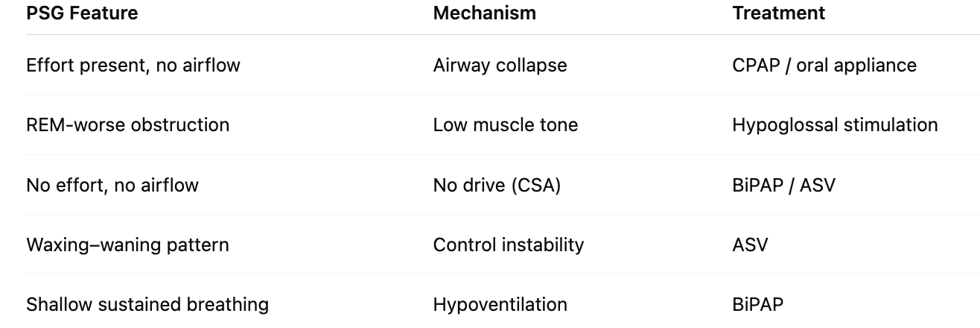This screenshot has width=980, height=328.
Task: Select the "REM-worse obstruction" feature cell
Action: click(127, 124)
